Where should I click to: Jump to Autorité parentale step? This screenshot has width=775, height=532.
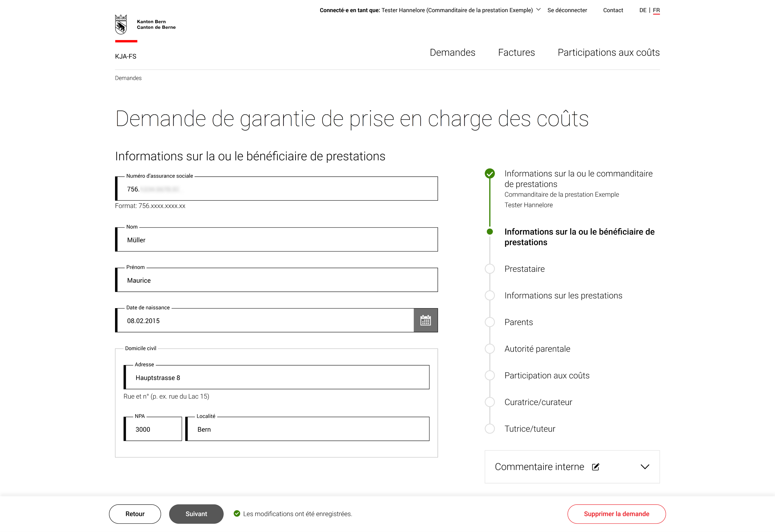(x=537, y=349)
